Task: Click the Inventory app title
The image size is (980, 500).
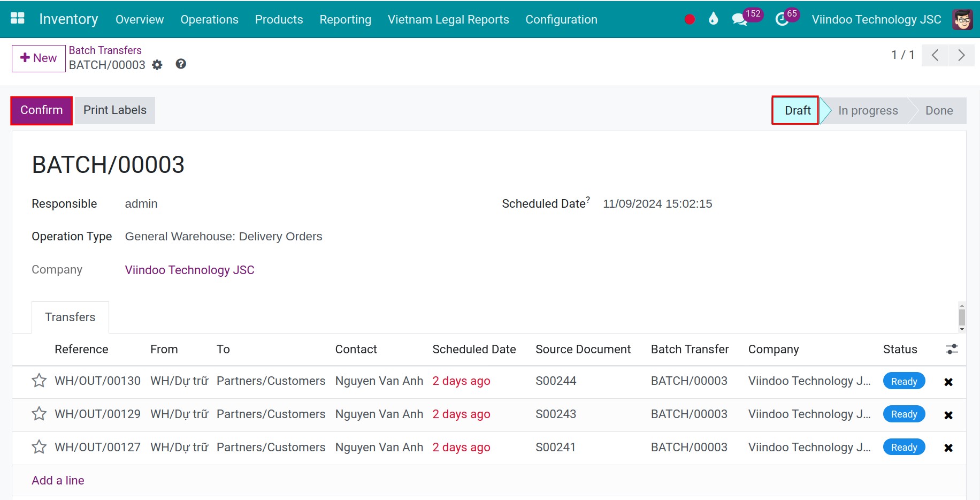Action: 68,19
